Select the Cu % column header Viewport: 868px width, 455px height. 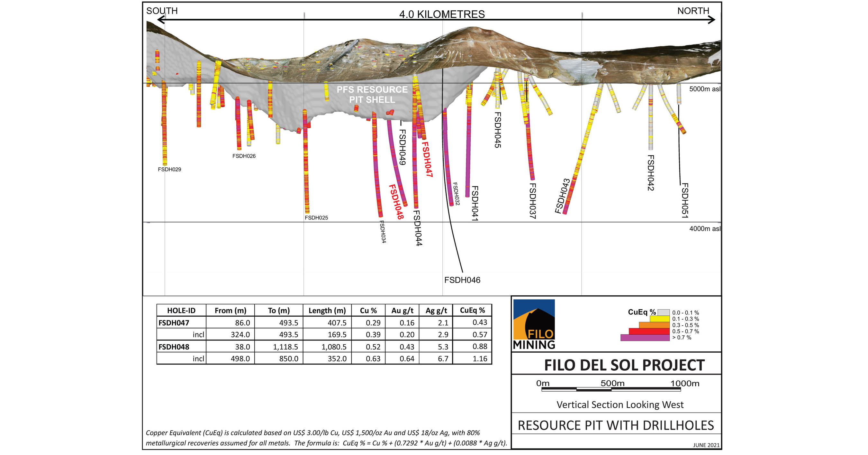367,310
